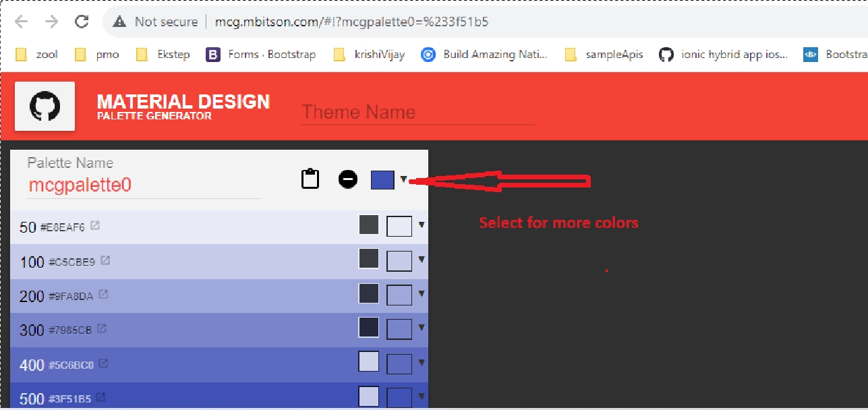Toggle dark contrast square on row 50
The image size is (868, 410).
(x=369, y=225)
